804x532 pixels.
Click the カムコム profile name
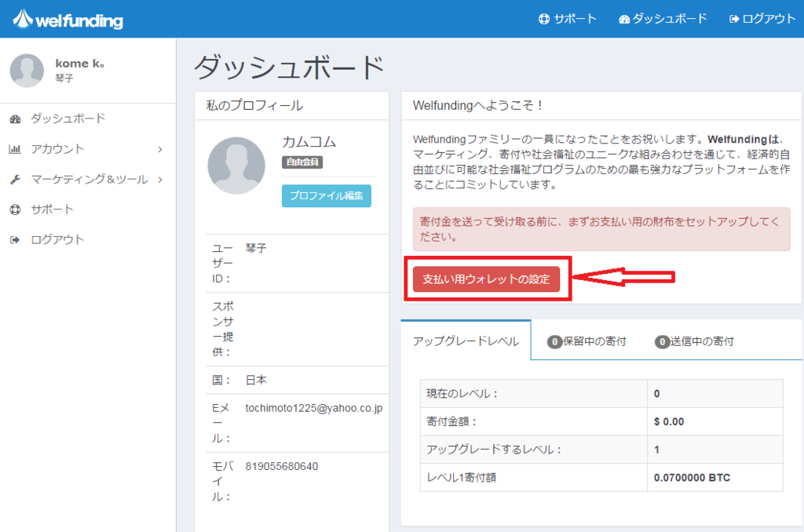[x=309, y=142]
